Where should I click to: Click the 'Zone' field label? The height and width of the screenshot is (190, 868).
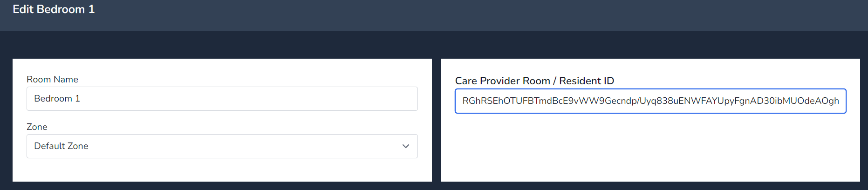tap(37, 127)
